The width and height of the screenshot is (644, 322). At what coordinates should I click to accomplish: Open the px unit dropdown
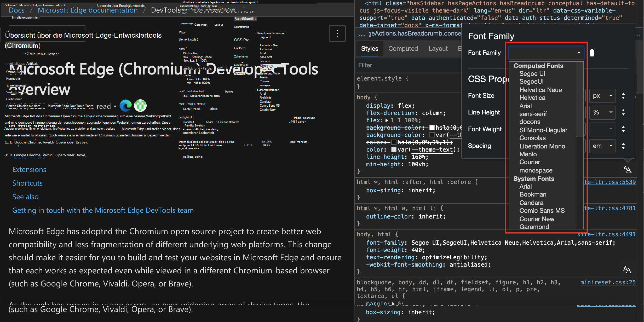[602, 96]
